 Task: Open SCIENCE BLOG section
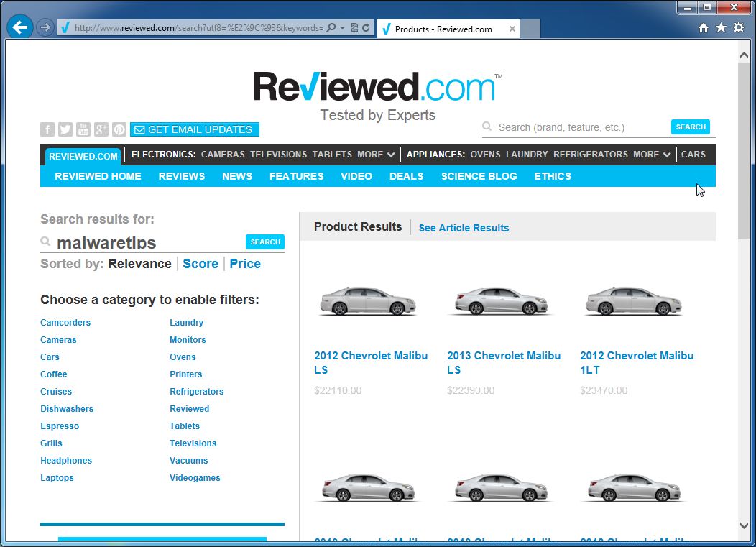pos(479,176)
